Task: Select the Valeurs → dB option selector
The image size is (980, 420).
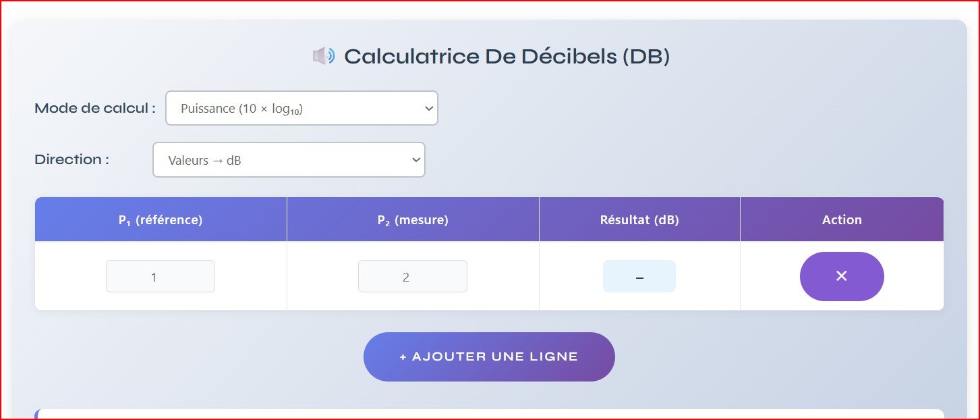Action: click(289, 159)
